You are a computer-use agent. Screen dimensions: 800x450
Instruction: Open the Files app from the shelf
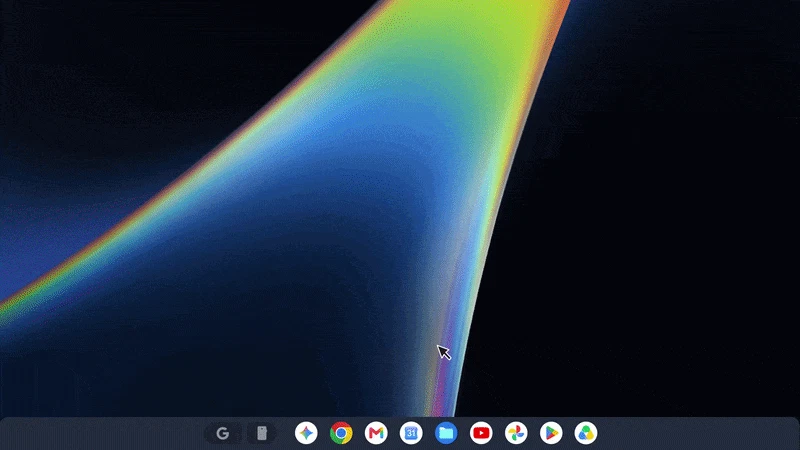446,433
